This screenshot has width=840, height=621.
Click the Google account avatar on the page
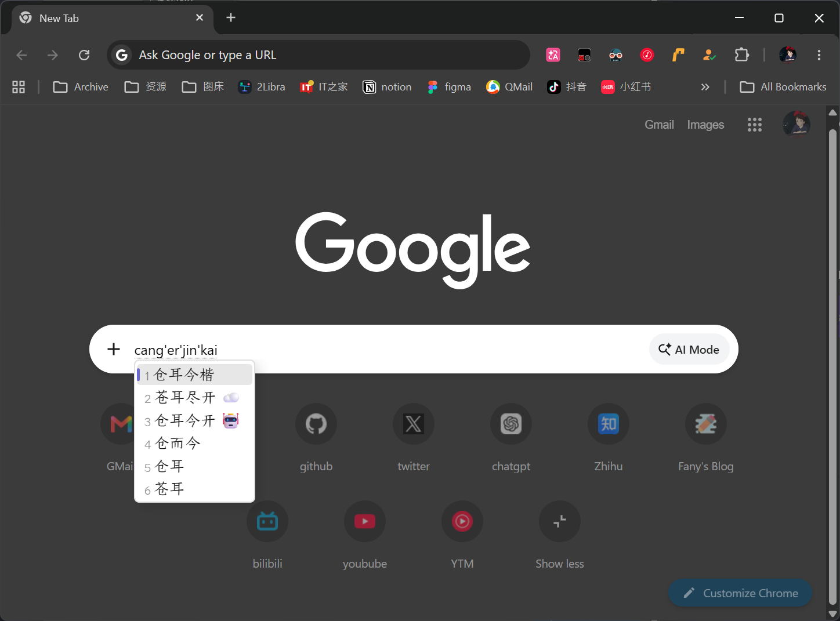click(x=796, y=124)
